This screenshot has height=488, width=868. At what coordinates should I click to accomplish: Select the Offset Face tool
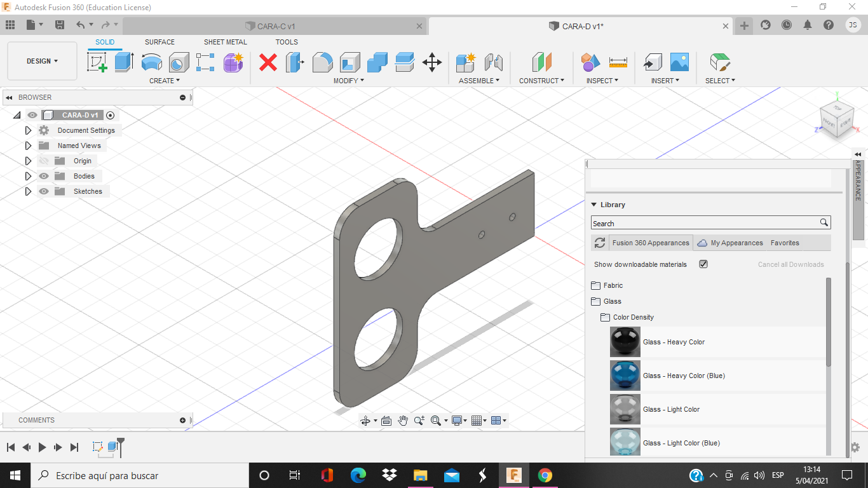coord(405,62)
